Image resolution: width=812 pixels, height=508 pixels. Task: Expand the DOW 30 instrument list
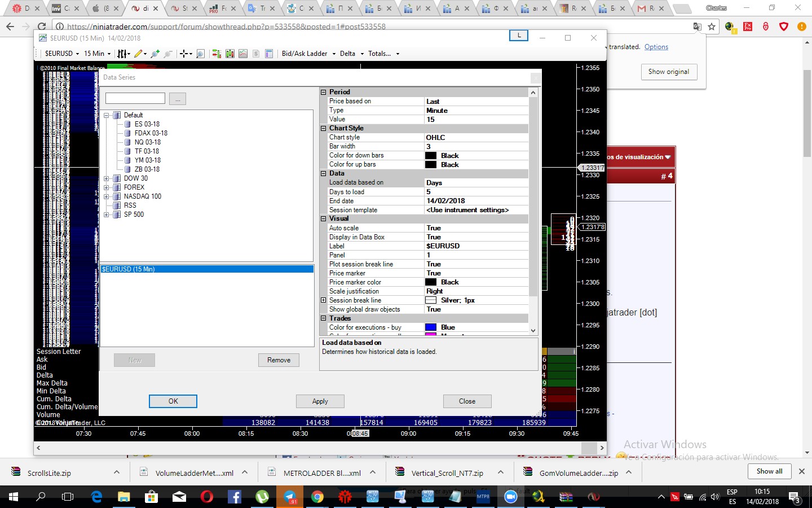click(x=106, y=178)
